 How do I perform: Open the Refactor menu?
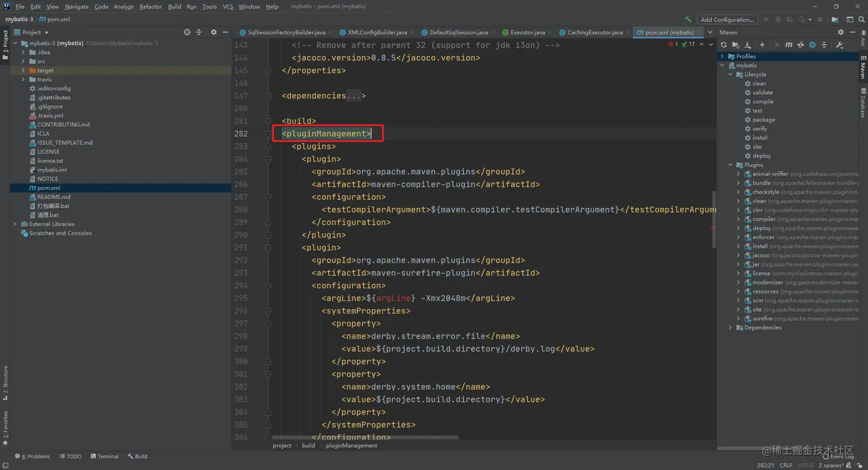click(x=150, y=6)
